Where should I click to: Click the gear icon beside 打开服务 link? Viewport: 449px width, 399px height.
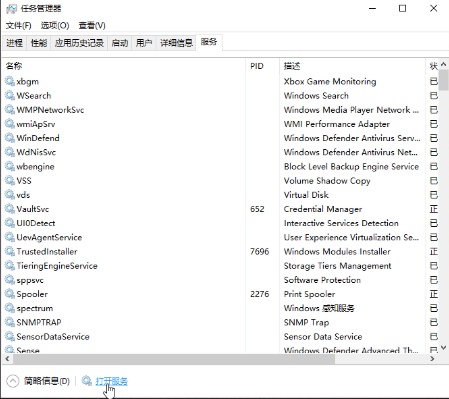pyautogui.click(x=87, y=380)
